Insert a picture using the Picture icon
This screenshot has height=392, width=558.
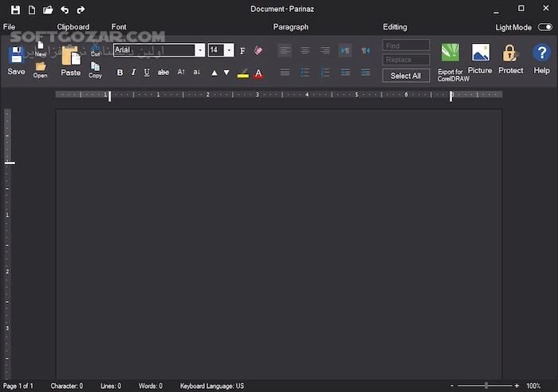pyautogui.click(x=480, y=54)
